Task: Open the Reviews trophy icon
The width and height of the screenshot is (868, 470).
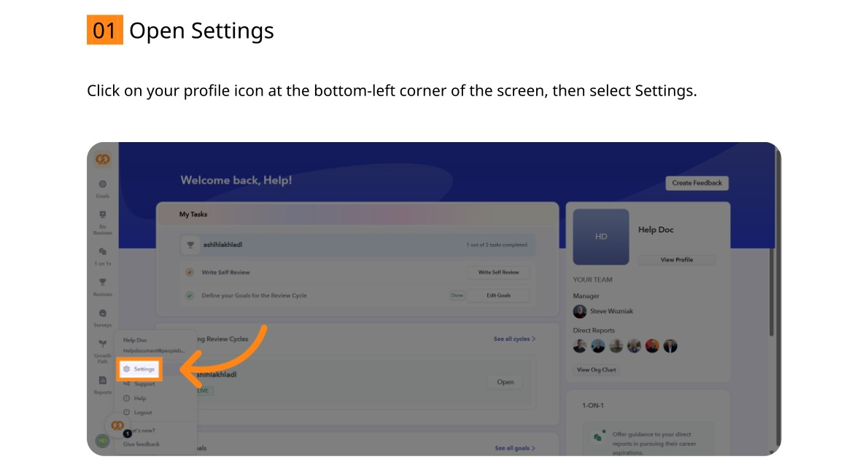Action: pyautogui.click(x=102, y=287)
